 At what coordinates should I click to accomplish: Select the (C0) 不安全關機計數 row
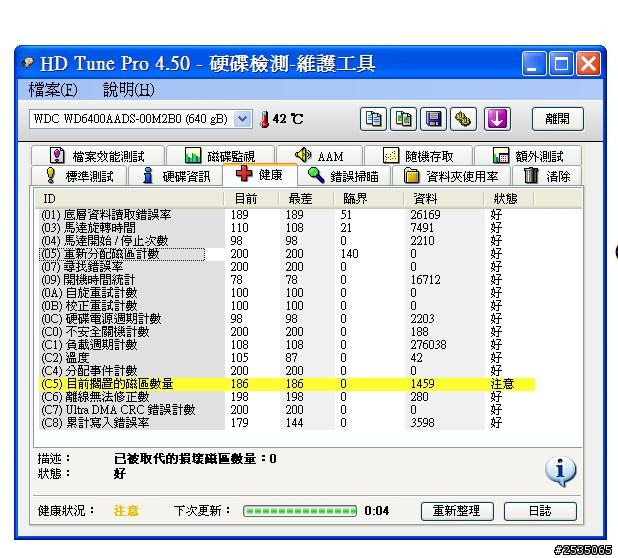[x=287, y=332]
